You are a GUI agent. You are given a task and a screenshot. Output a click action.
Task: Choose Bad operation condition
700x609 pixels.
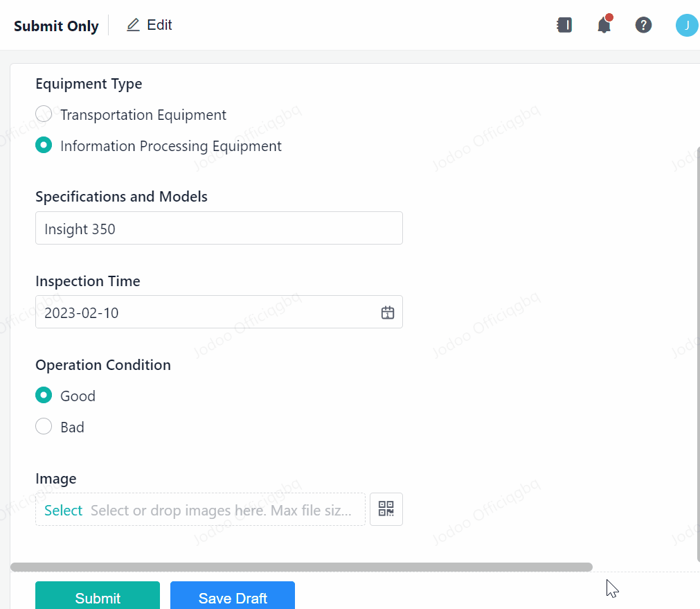coord(44,427)
